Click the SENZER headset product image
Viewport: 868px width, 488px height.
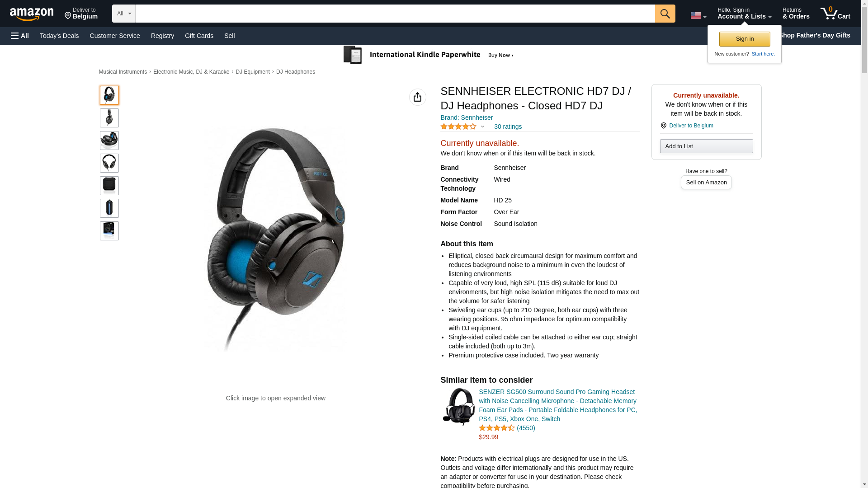tap(458, 407)
